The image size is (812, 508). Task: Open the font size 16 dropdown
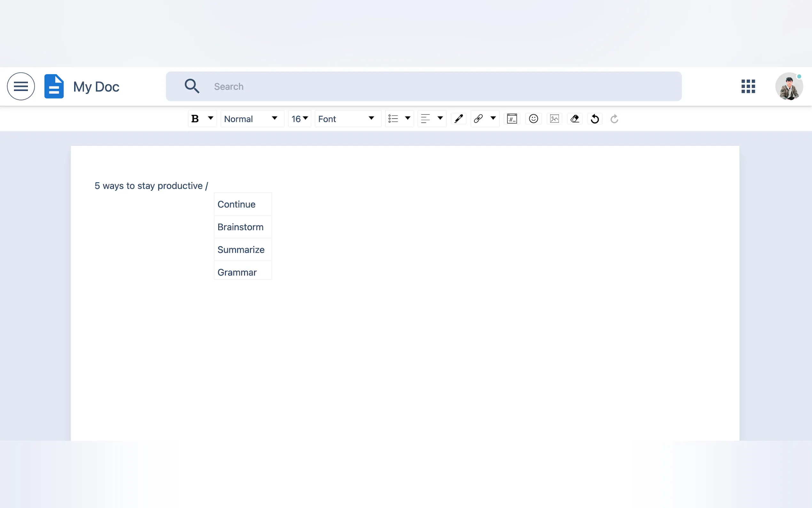pos(300,119)
